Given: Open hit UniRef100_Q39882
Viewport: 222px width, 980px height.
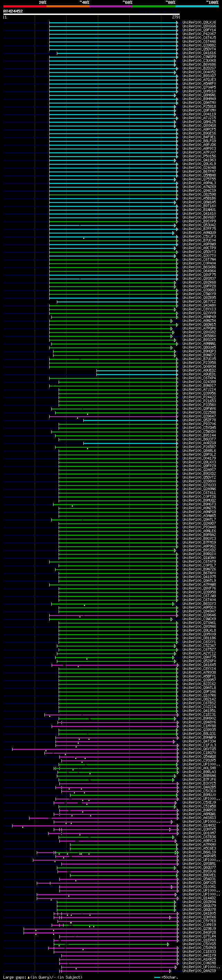Looking at the screenshot, I should 199,45.
